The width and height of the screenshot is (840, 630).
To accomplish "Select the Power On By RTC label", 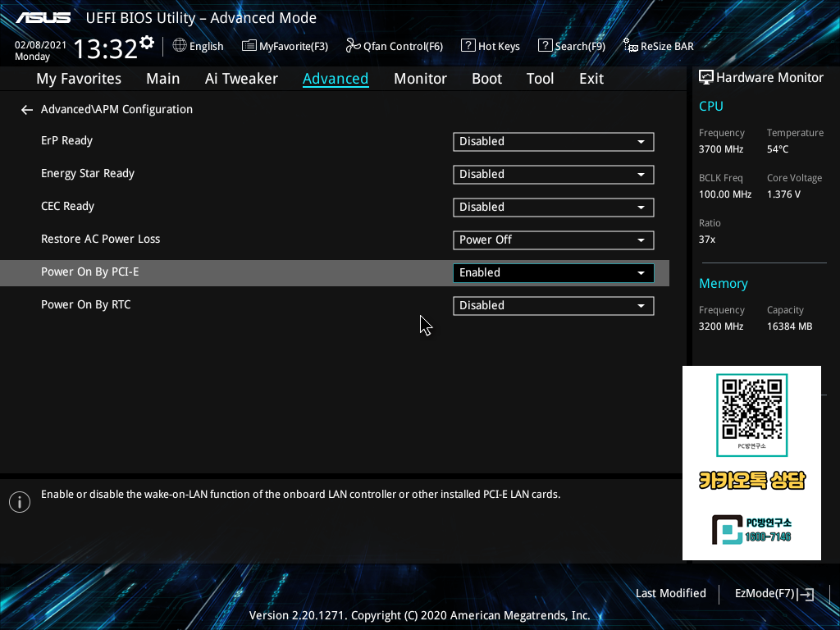I will click(x=85, y=305).
